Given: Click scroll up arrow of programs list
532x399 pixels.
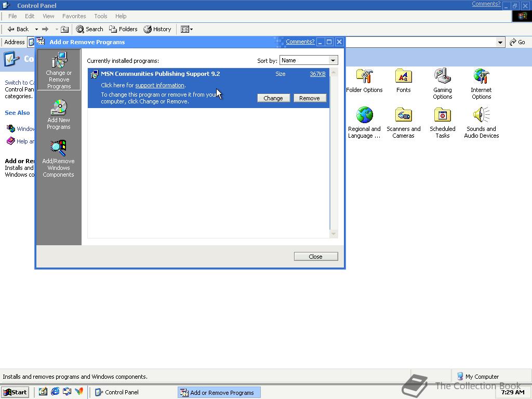Looking at the screenshot, I should tap(334, 72).
